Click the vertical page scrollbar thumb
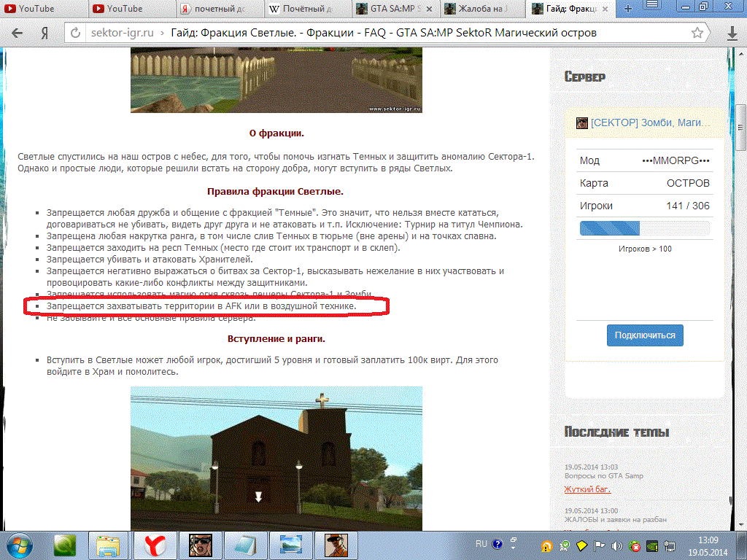The image size is (747, 560). click(740, 127)
